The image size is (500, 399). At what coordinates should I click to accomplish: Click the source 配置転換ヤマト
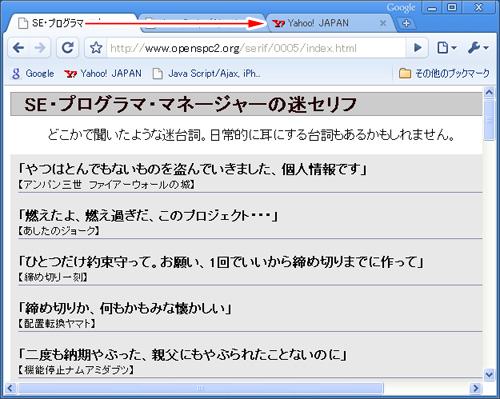(x=57, y=323)
